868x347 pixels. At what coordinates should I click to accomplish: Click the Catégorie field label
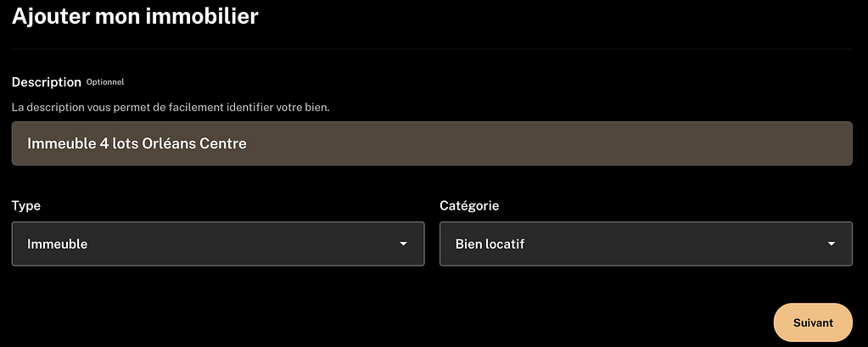(469, 206)
